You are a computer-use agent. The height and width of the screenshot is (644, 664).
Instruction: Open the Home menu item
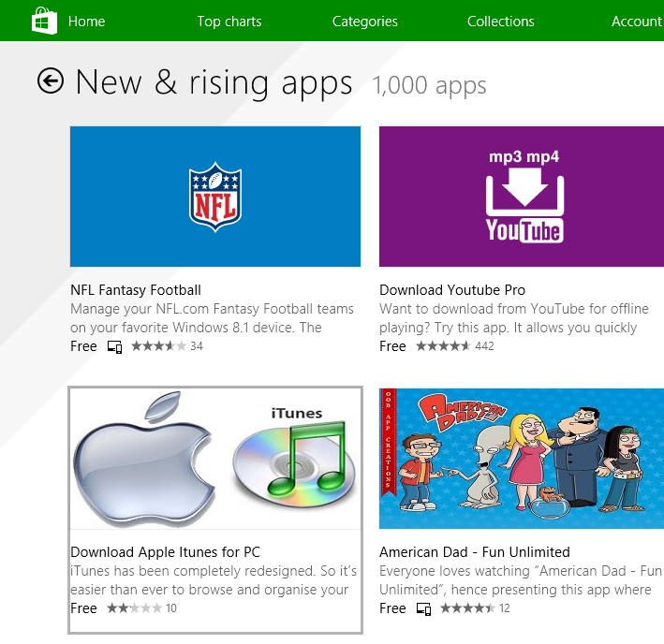click(x=86, y=22)
